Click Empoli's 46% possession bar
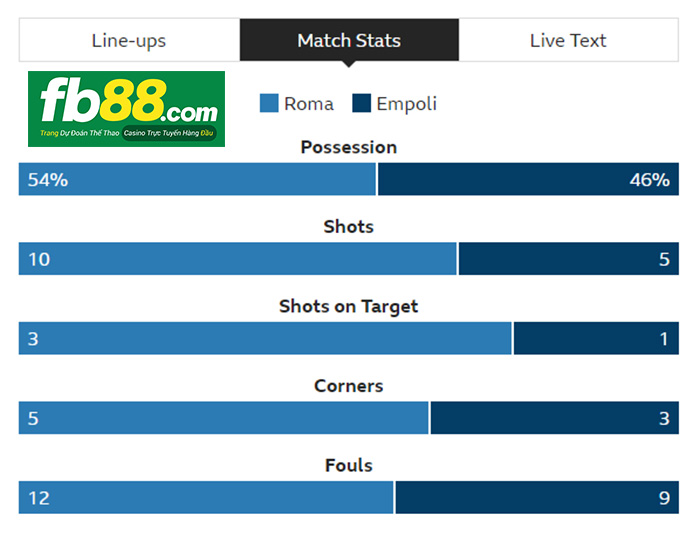700x536 pixels. click(529, 179)
